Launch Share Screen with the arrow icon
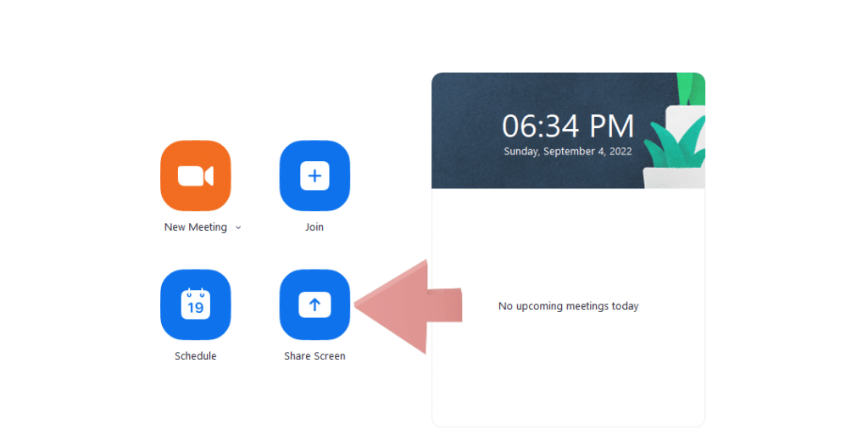This screenshot has height=441, width=868. click(314, 304)
